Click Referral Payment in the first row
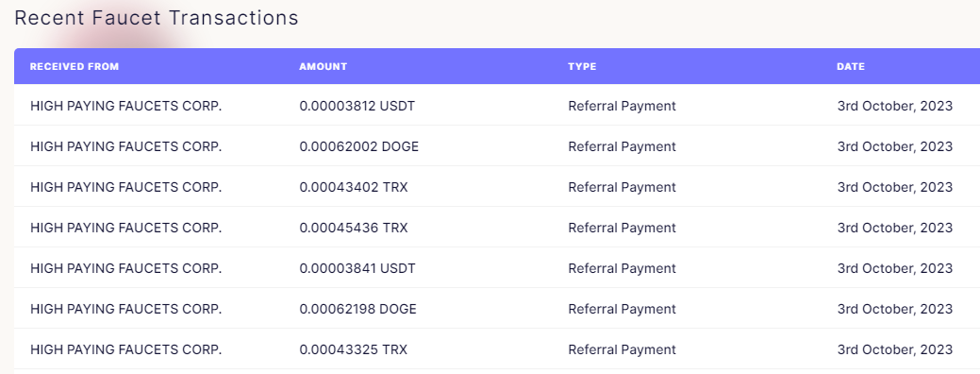 622,106
